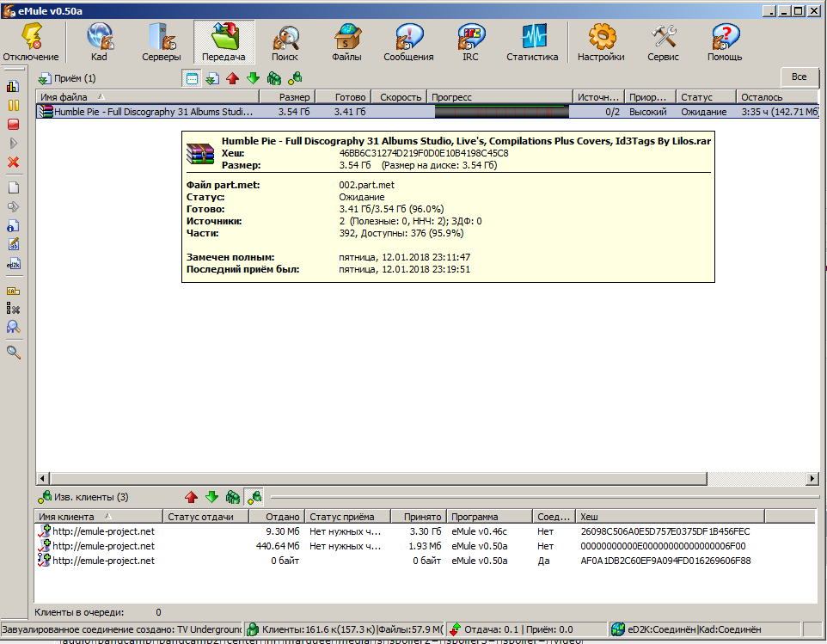Sort by Программа column header
The image size is (827, 644).
(x=490, y=517)
